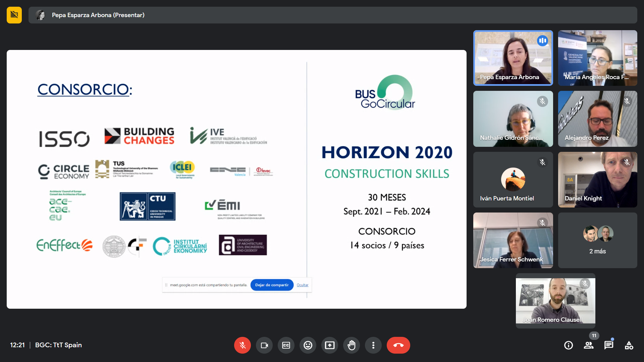
Task: Open the chat panel
Action: pos(609,345)
